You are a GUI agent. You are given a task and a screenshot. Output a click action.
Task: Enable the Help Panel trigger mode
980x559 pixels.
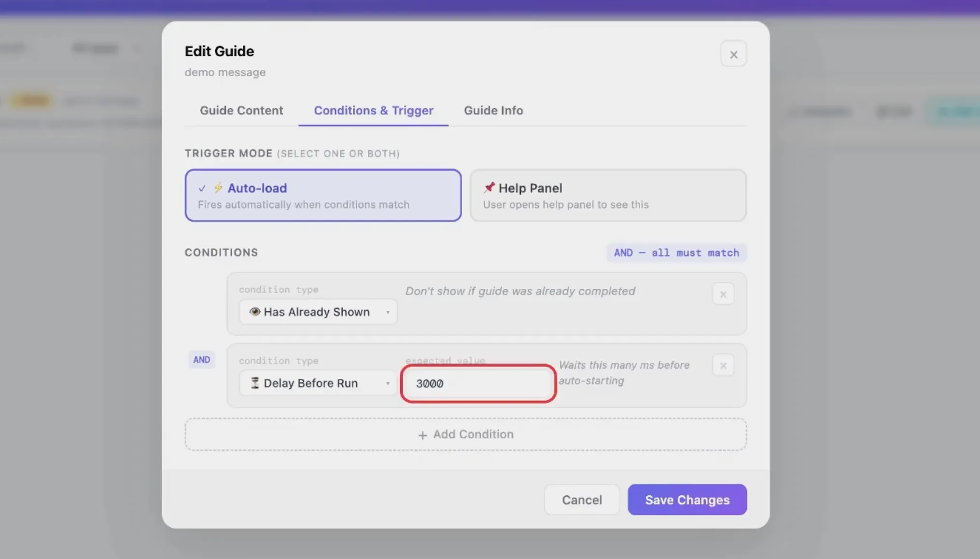point(608,196)
